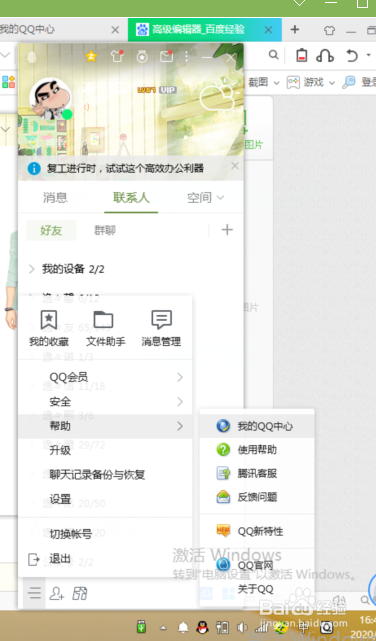Click the QQ profile avatar

tap(50, 99)
